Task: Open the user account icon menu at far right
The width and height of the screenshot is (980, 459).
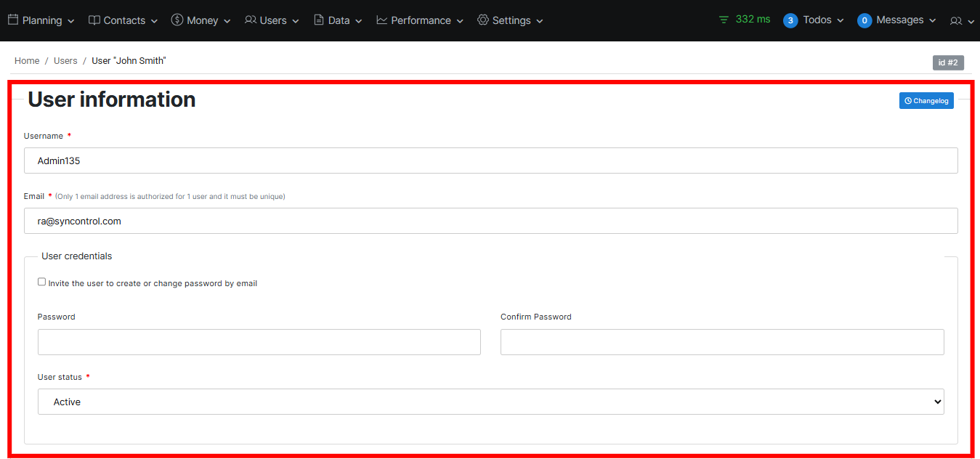Action: pyautogui.click(x=961, y=21)
